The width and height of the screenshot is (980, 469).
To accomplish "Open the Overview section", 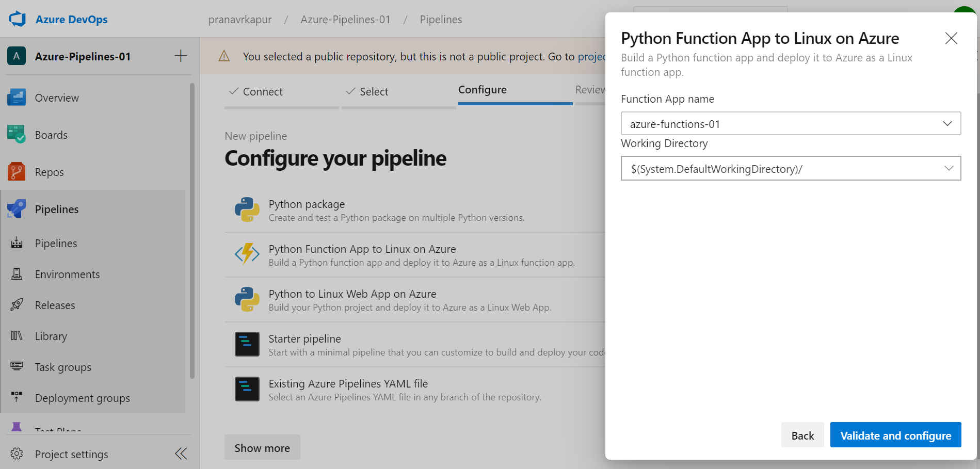I will [57, 98].
